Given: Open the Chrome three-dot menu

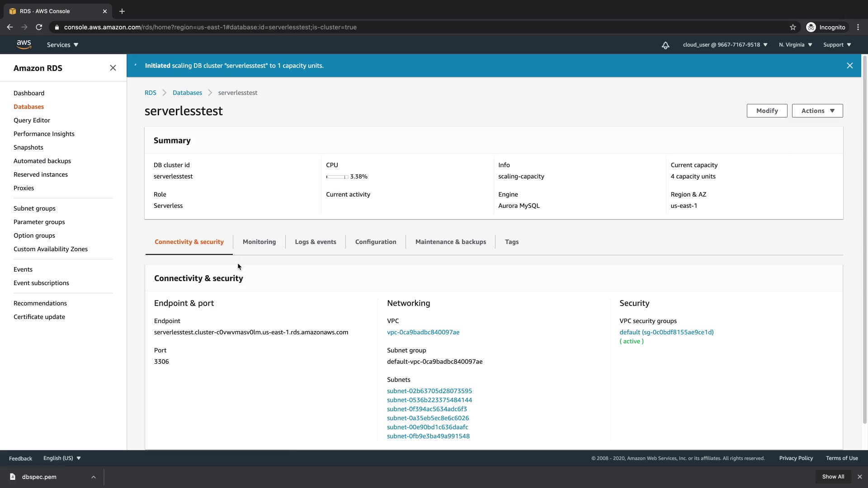Looking at the screenshot, I should coord(858,27).
